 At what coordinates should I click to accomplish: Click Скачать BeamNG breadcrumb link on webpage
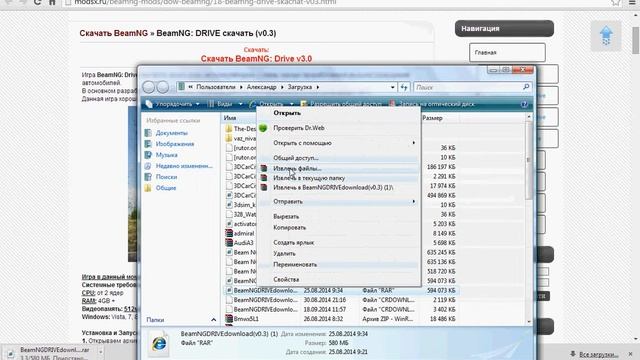coord(114,33)
